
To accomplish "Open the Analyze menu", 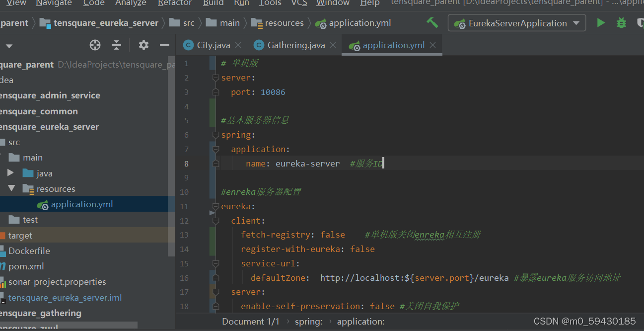I will tap(131, 3).
